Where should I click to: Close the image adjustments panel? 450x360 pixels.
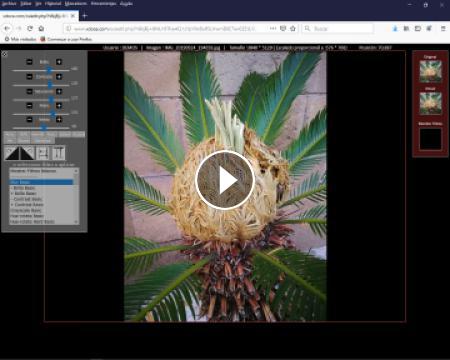(x=5, y=54)
